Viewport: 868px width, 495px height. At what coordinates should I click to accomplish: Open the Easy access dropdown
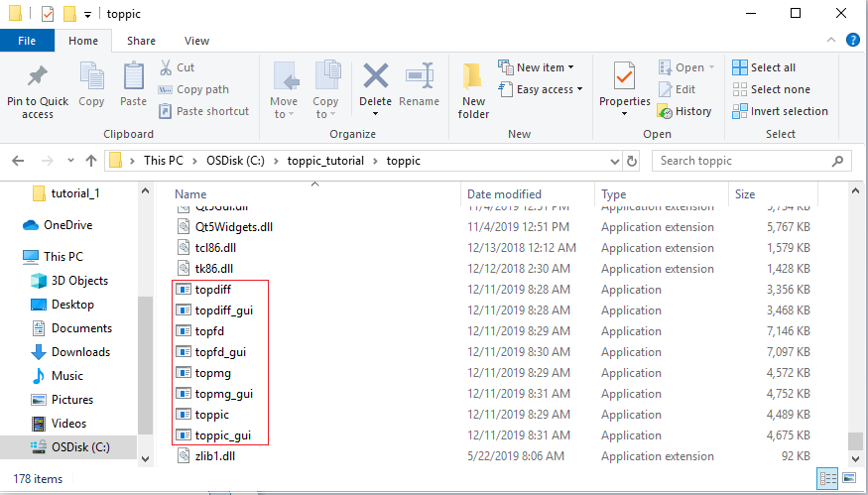point(541,89)
